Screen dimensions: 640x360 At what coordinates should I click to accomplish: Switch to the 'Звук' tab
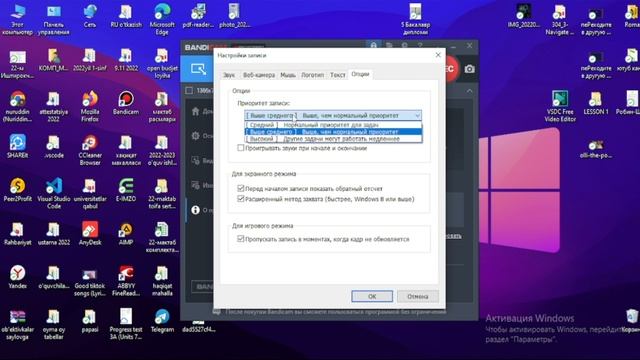tap(229, 75)
